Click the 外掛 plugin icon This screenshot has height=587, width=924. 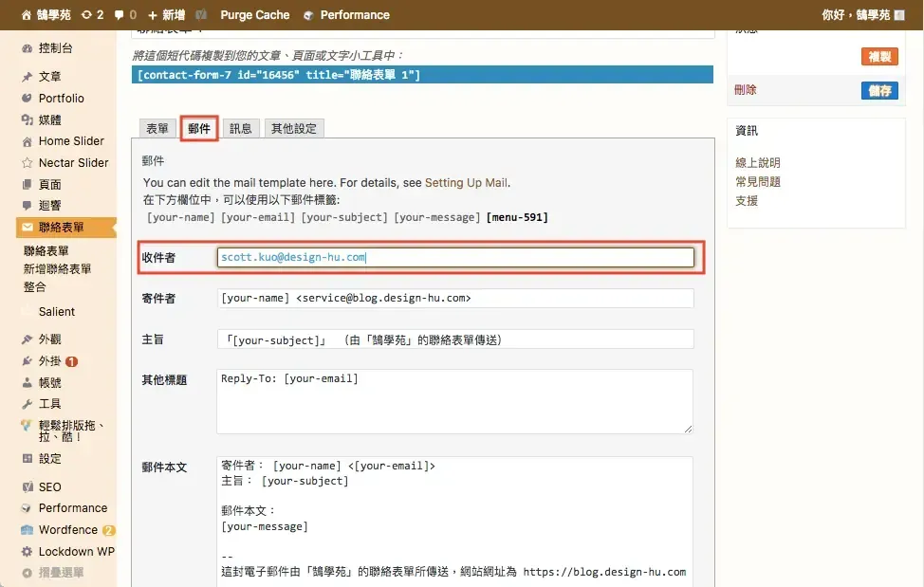pyautogui.click(x=28, y=361)
